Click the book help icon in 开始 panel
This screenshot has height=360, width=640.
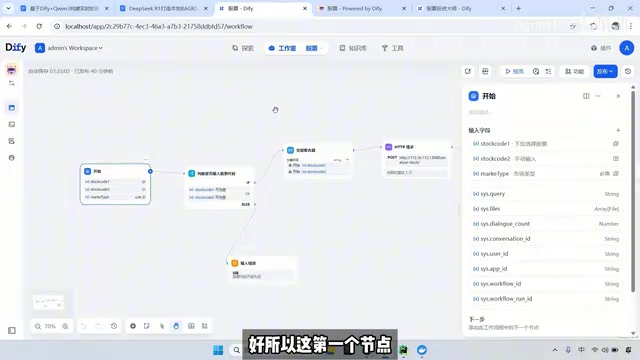[586, 96]
